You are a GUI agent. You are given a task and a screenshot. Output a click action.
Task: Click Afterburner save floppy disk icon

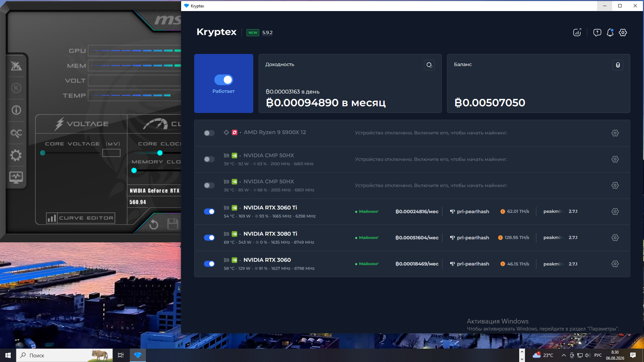173,224
